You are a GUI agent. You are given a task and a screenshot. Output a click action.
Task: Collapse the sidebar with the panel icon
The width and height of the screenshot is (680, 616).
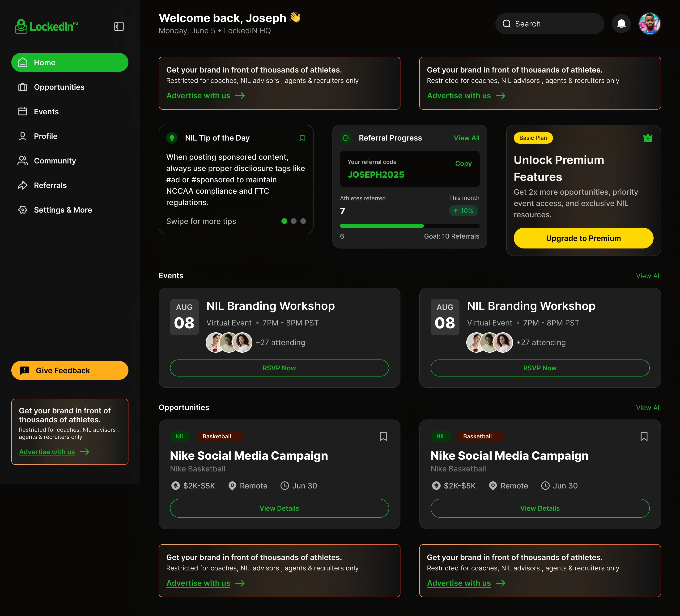[119, 26]
